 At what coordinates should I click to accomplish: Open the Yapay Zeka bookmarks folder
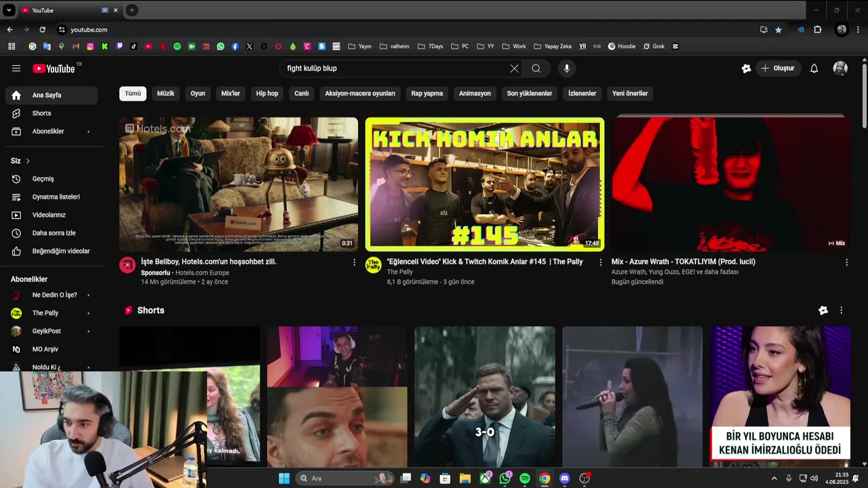pyautogui.click(x=553, y=47)
